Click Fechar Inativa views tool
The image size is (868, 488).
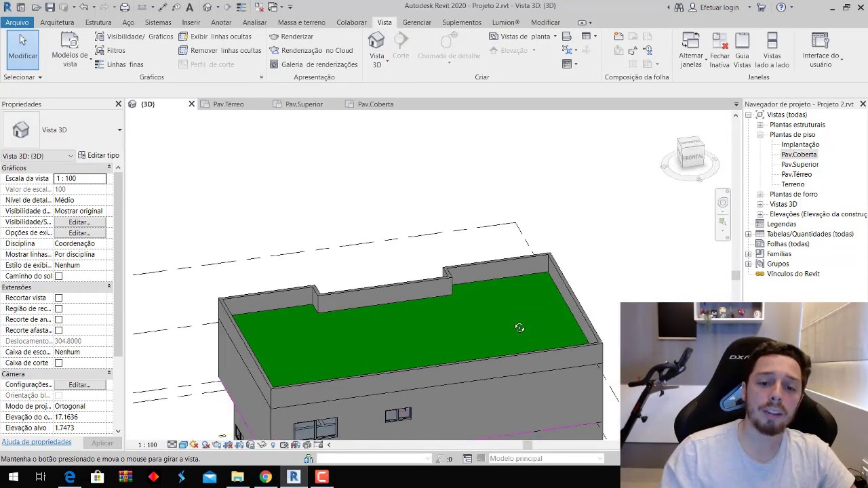tap(719, 50)
